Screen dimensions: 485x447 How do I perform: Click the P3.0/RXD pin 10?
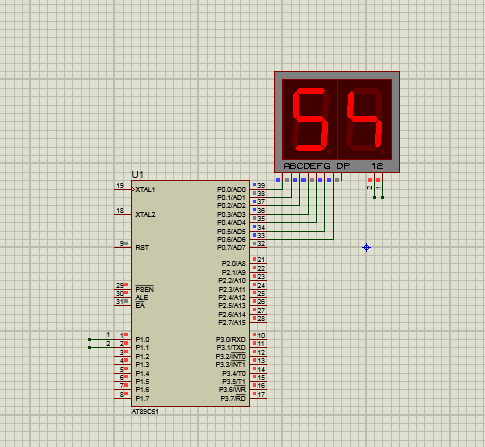point(258,339)
